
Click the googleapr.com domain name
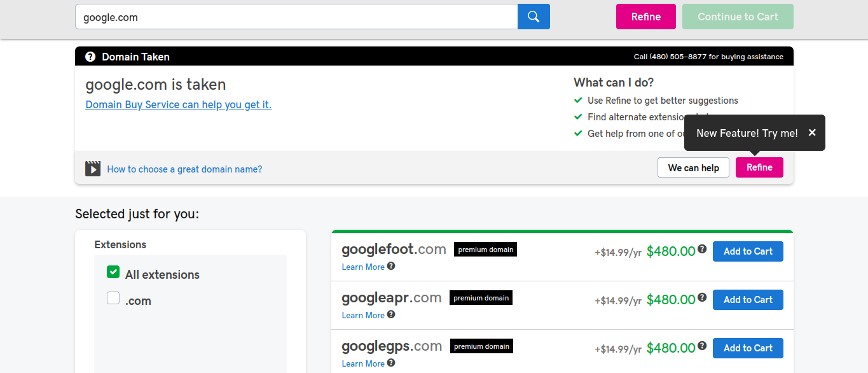tap(392, 298)
